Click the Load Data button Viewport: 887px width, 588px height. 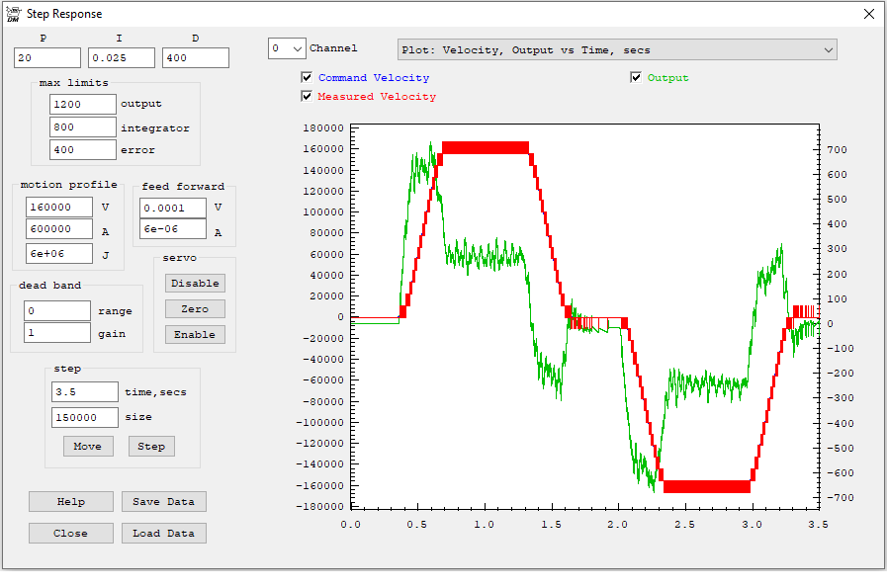(164, 534)
